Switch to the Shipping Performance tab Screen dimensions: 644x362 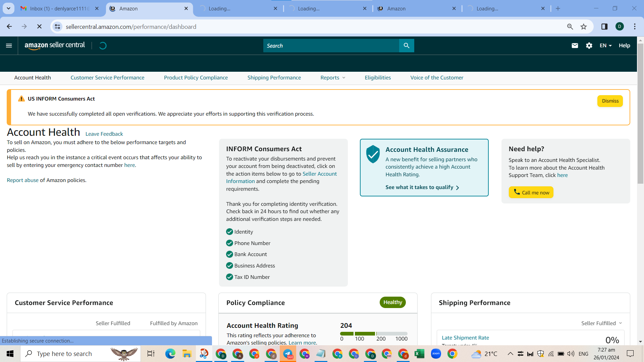point(274,78)
